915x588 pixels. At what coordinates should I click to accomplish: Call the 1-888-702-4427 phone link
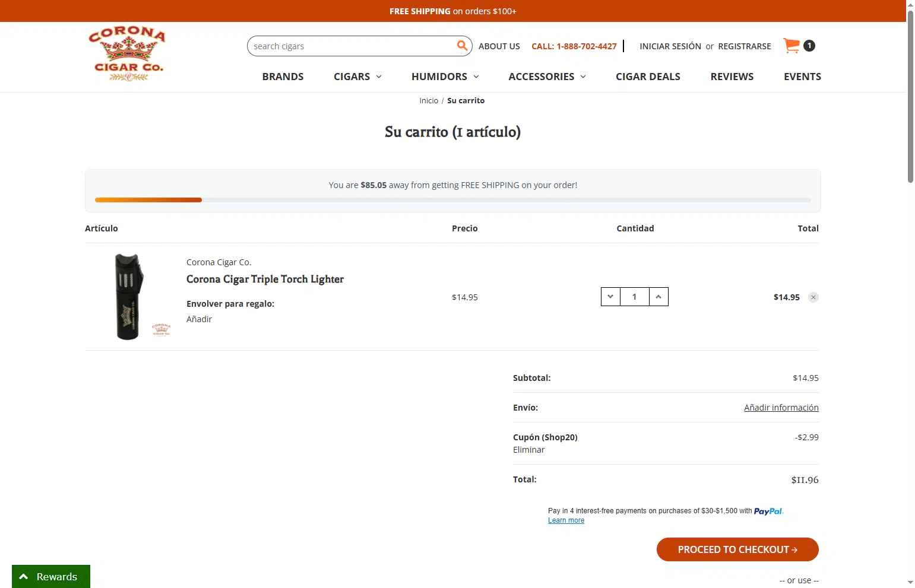pos(574,46)
